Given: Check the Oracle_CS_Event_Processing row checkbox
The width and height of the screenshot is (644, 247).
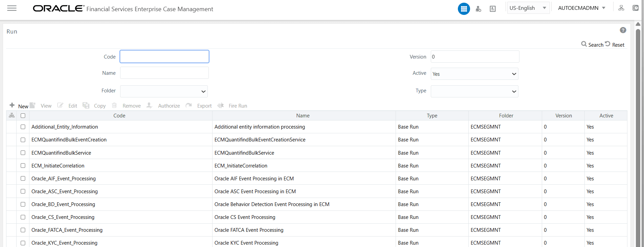Looking at the screenshot, I should point(23,217).
